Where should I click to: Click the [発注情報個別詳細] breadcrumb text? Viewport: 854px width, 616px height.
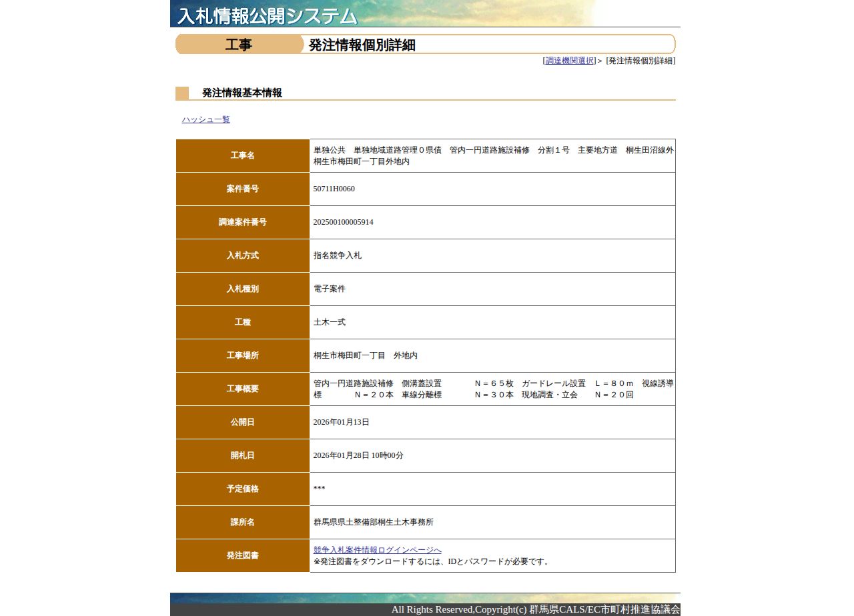pos(640,61)
